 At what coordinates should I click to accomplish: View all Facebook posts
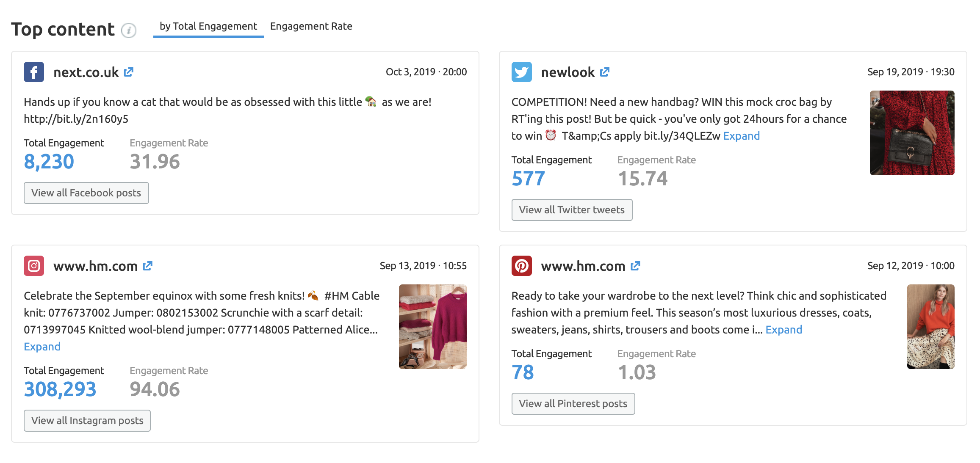point(86,193)
